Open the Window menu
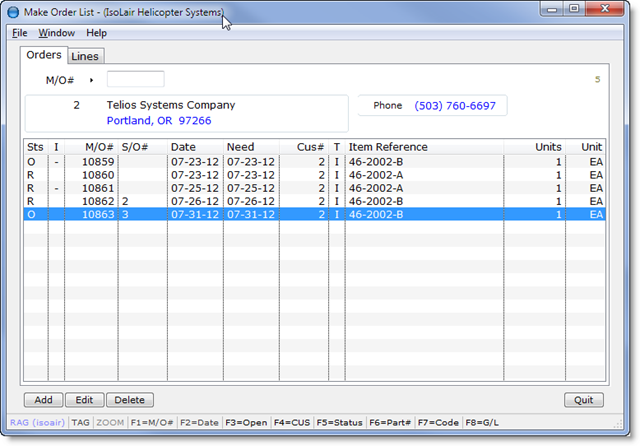 56,33
